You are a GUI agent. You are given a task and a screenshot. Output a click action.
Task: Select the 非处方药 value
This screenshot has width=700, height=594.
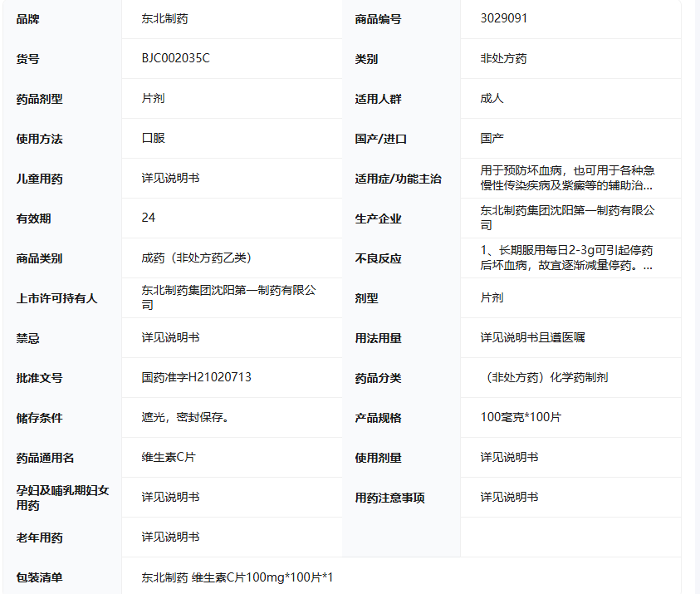click(x=503, y=58)
